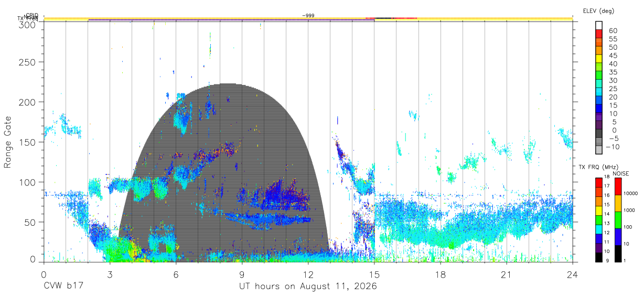Click the red top swatch of TX FRQ colorbar
Image resolution: width=644 pixels, height=297 pixels.
(x=599, y=182)
